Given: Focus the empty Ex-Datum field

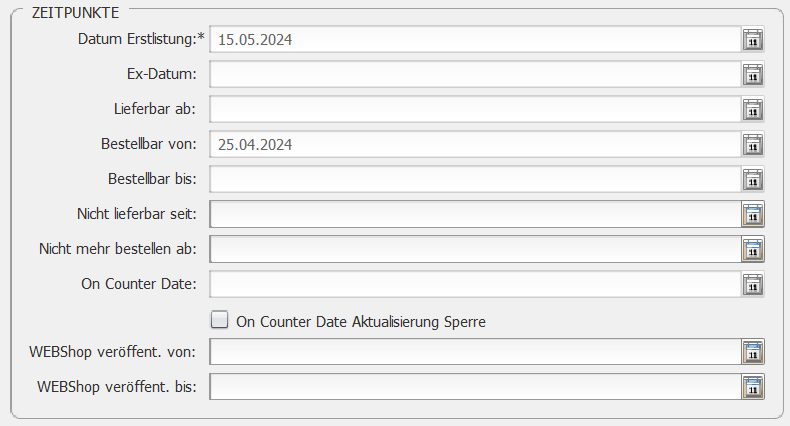Looking at the screenshot, I should pyautogui.click(x=475, y=75).
